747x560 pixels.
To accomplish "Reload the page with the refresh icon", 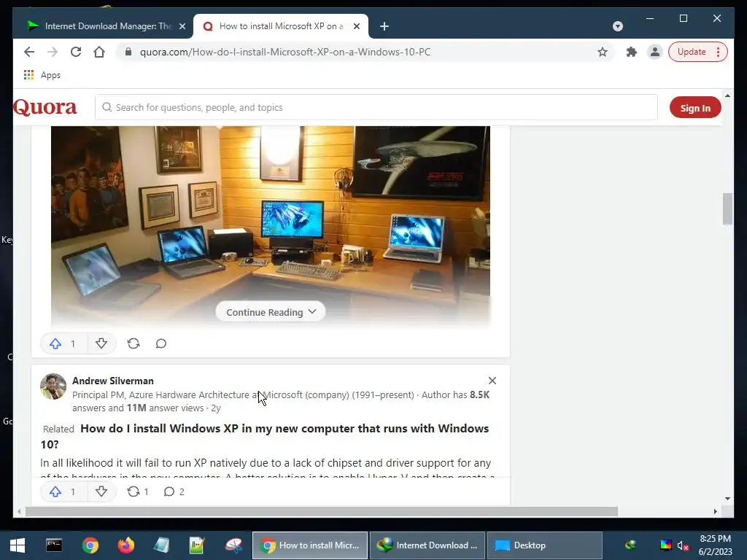I will [x=76, y=52].
